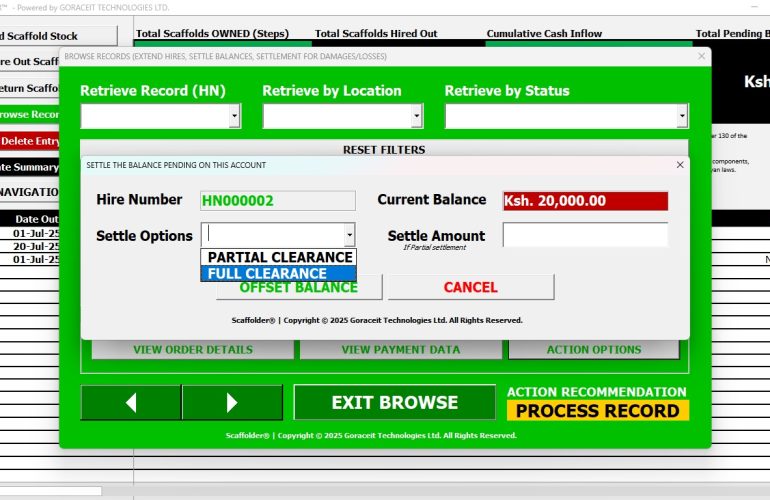The height and width of the screenshot is (500, 770).
Task: Expand the Retrieve by Location dropdown
Action: pos(416,117)
